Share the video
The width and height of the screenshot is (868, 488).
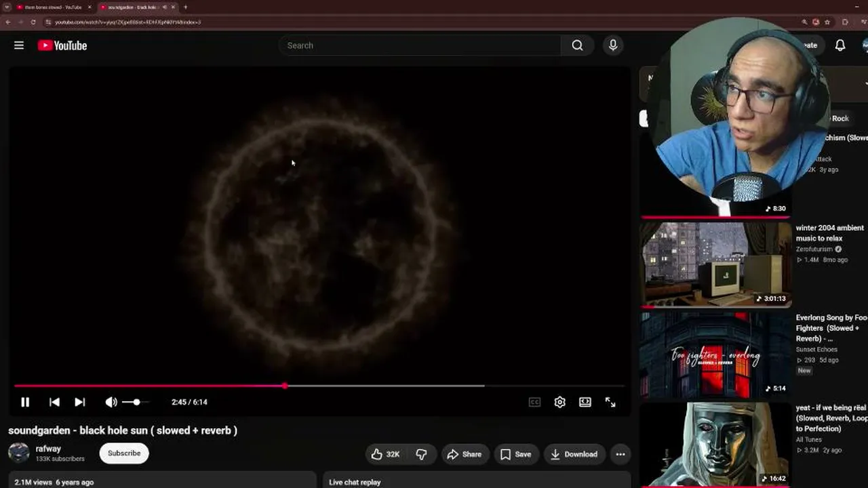pyautogui.click(x=465, y=454)
